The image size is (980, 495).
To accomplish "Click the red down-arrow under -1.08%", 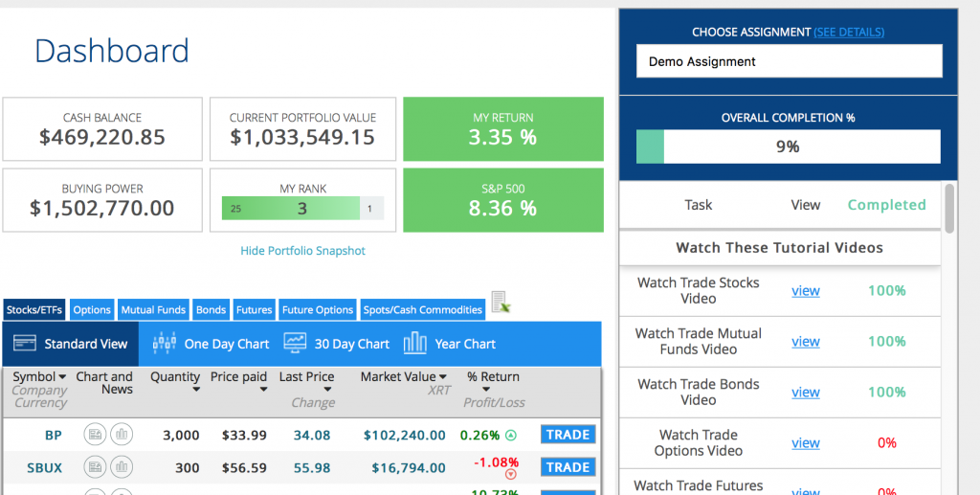I will [511, 475].
